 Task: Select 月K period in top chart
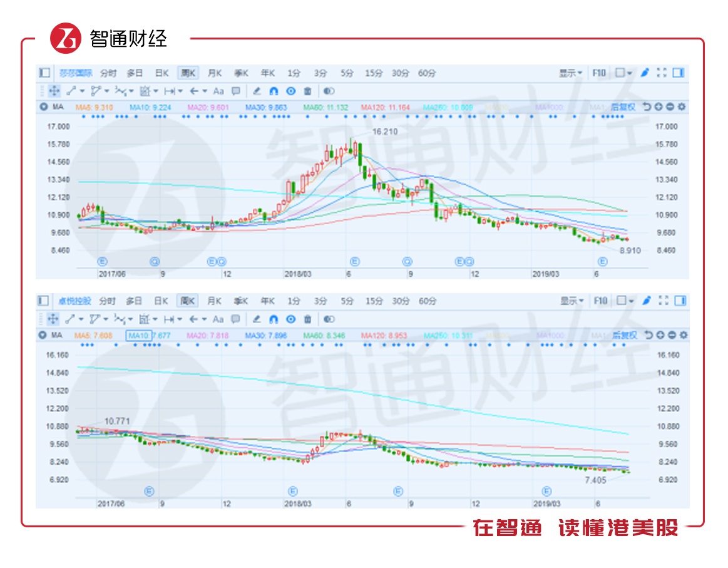click(215, 73)
